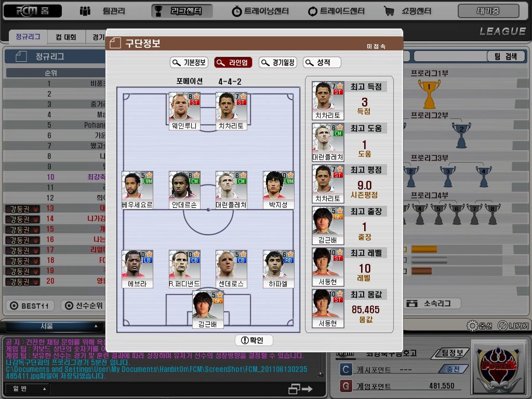Select the 경기일정 schedule tab

[x=278, y=62]
